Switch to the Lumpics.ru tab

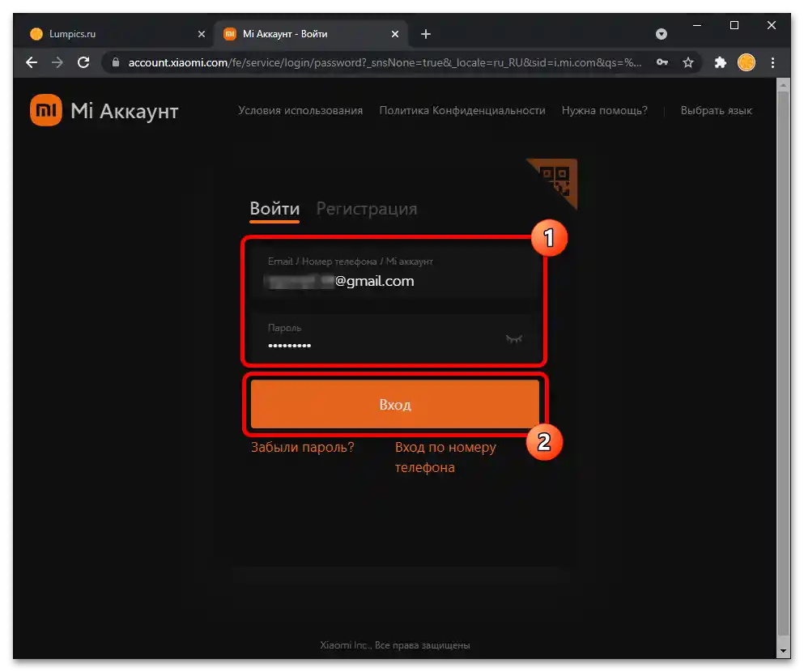118,34
